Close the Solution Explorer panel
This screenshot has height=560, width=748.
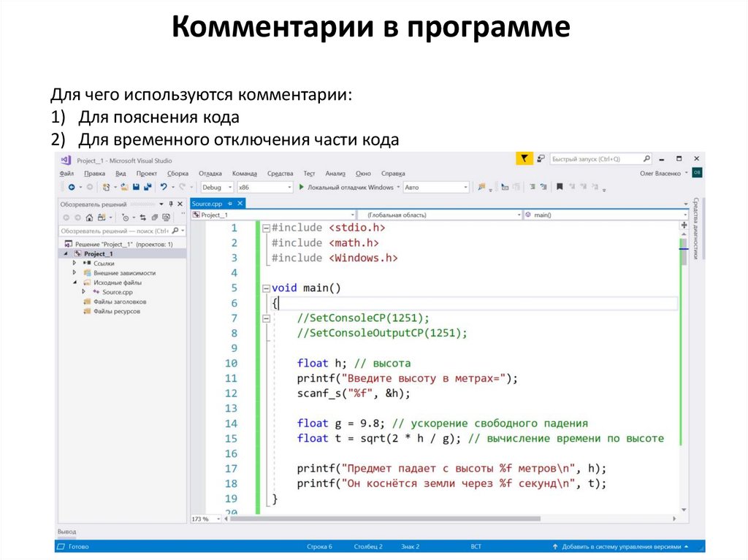[180, 204]
